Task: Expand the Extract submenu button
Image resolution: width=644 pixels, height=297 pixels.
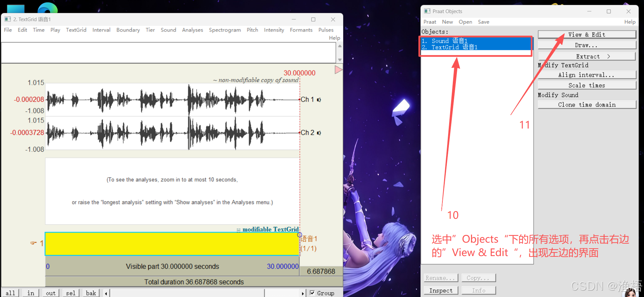Action: (x=587, y=56)
